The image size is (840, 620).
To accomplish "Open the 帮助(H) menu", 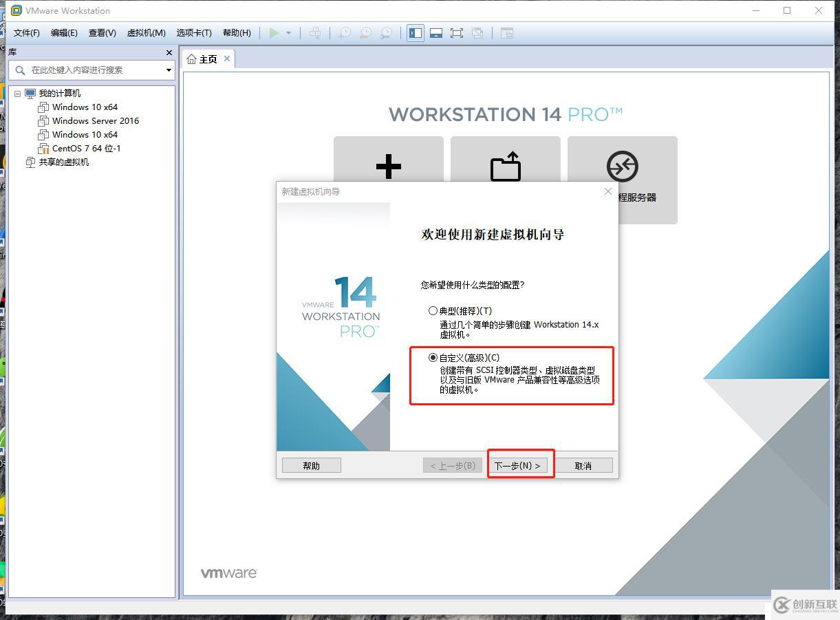I will 237,33.
